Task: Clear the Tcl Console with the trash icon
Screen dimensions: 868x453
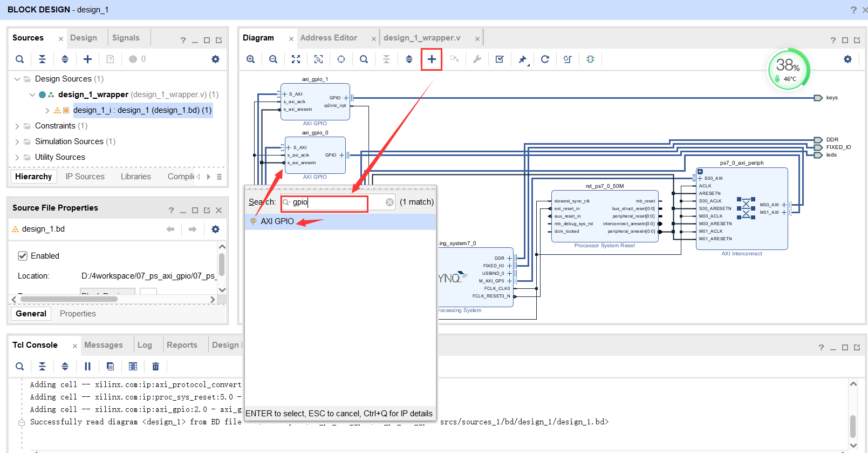Action: [155, 367]
